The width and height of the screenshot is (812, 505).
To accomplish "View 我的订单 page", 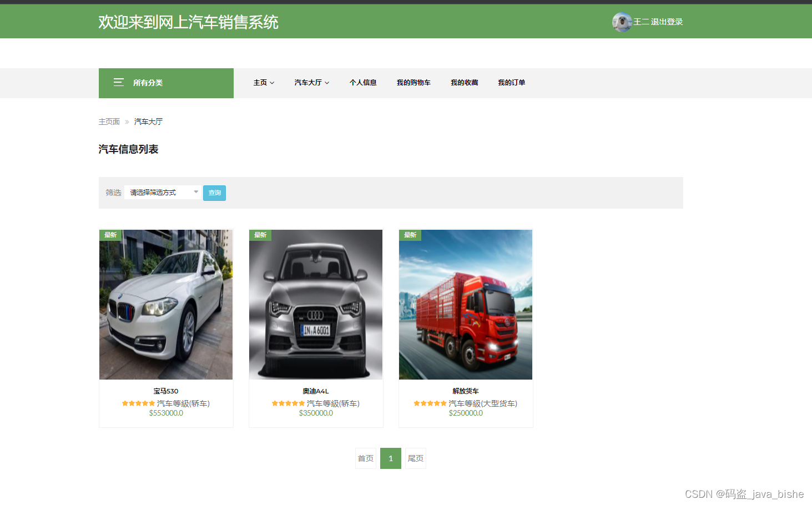I will tap(512, 83).
